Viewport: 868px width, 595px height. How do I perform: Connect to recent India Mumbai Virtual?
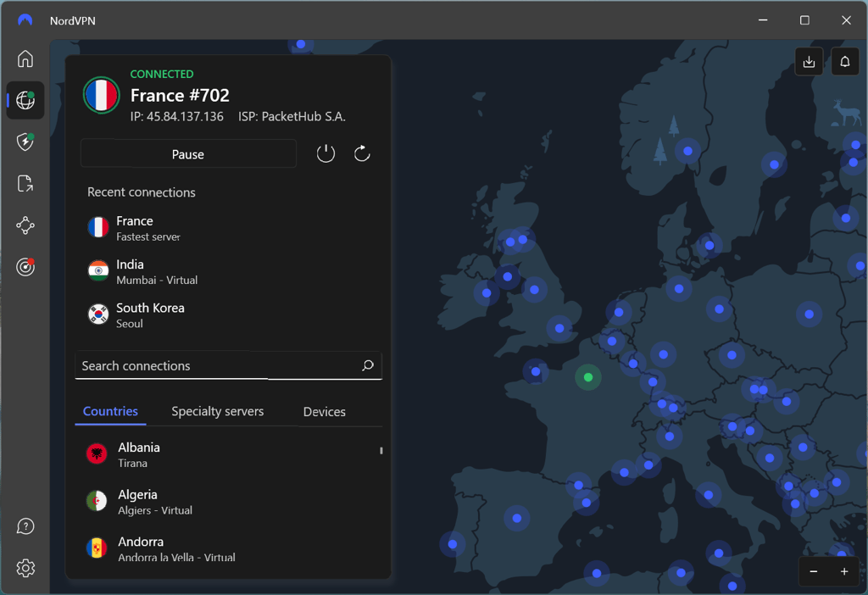point(228,271)
